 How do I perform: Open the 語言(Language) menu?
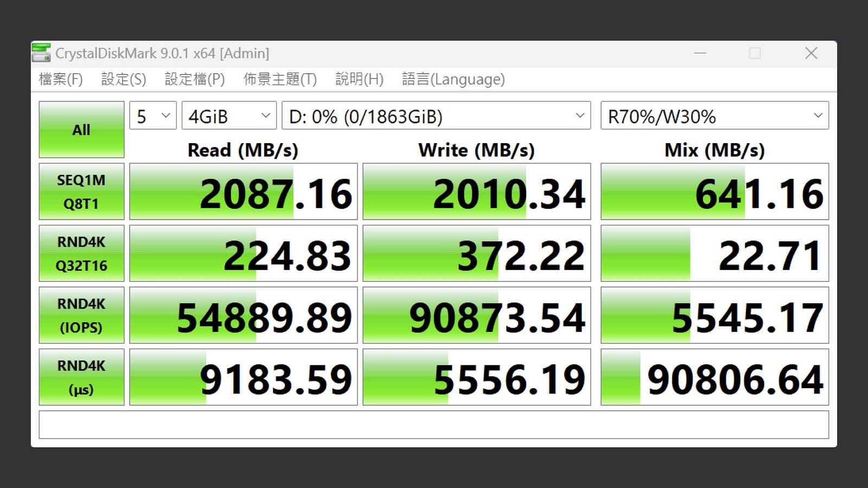454,79
